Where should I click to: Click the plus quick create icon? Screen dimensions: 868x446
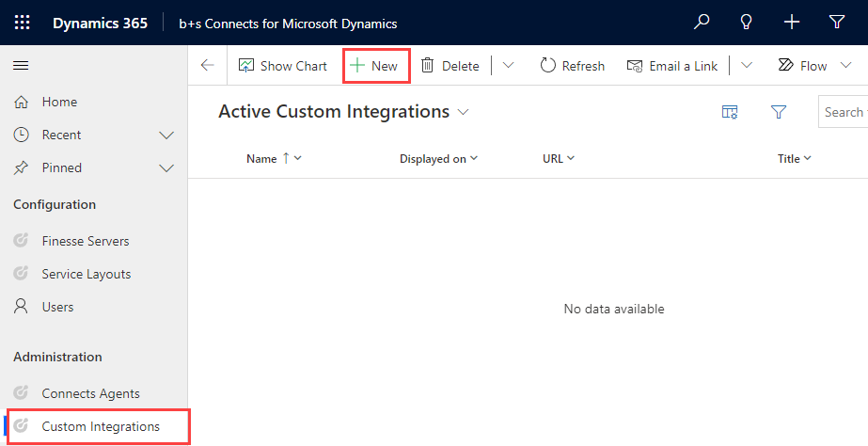(792, 23)
